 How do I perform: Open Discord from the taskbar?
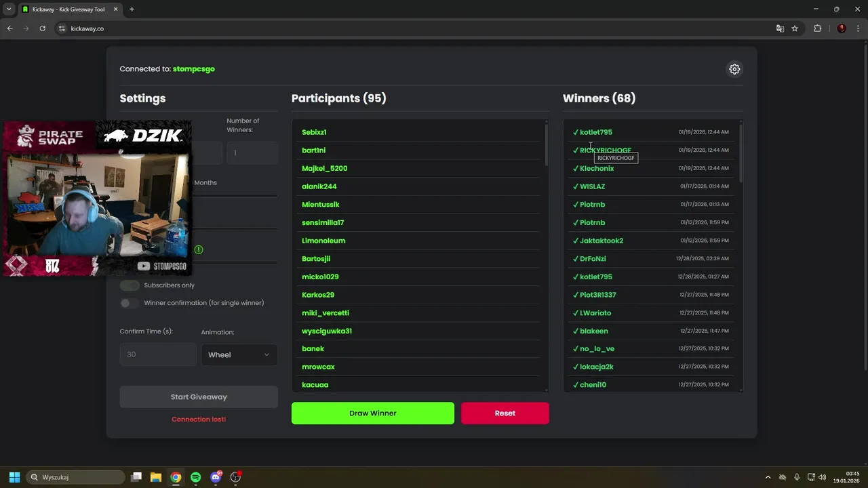(216, 477)
